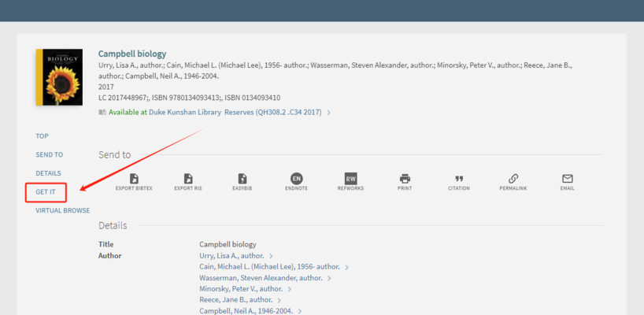Open the Citation tool
This screenshot has width=644, height=315.
459,180
